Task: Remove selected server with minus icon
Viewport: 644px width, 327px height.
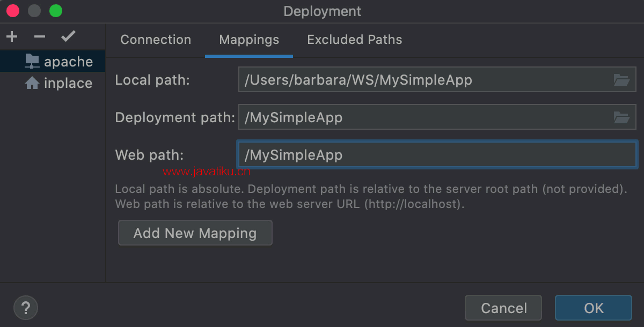Action: pyautogui.click(x=40, y=37)
